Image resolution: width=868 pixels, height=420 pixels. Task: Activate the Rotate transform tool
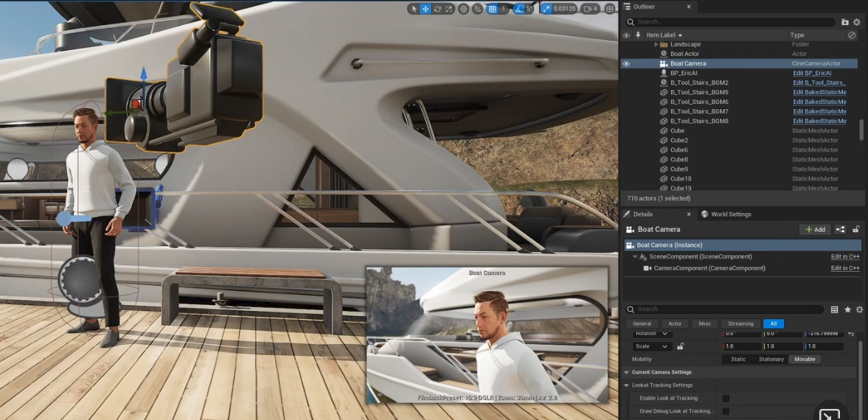pos(438,9)
